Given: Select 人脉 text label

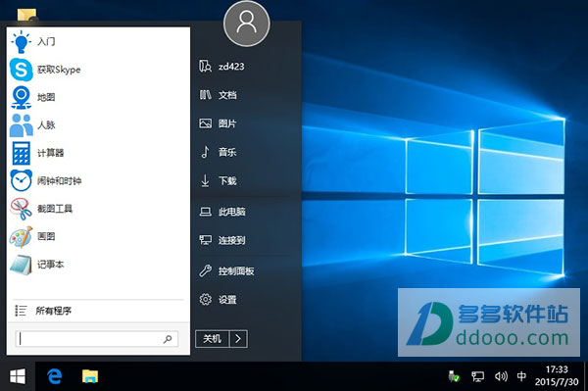Looking at the screenshot, I should pos(46,124).
